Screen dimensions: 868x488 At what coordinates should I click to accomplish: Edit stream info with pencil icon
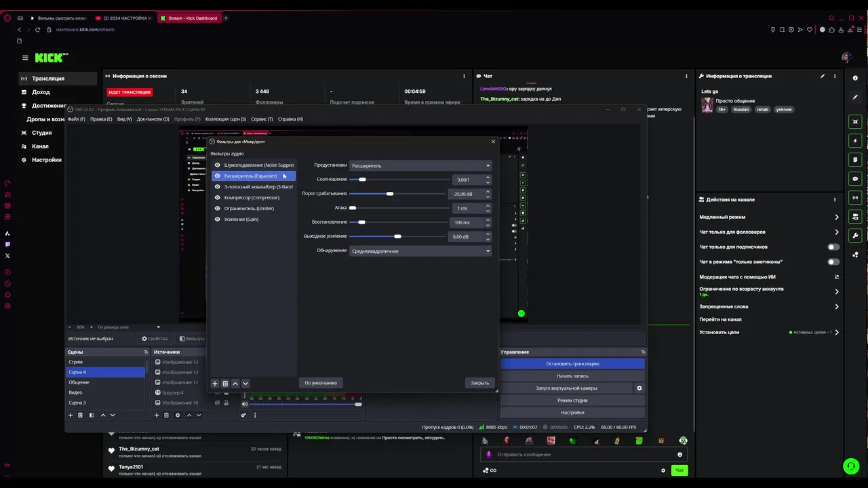point(823,76)
